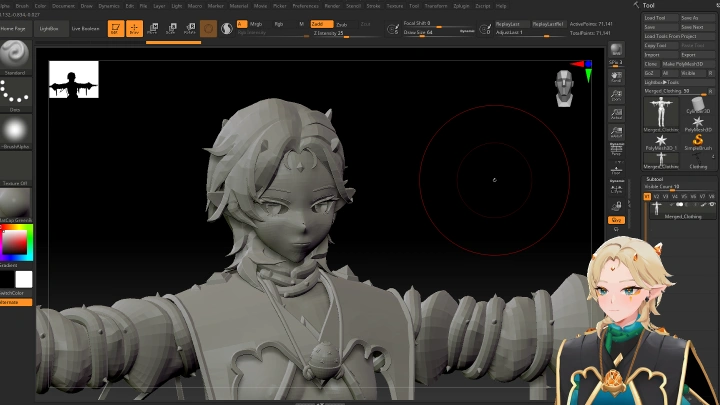Click the Scroll canvas icon
720x405 pixels.
pos(616,77)
